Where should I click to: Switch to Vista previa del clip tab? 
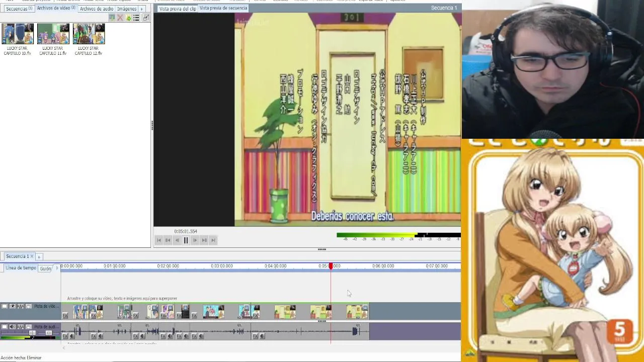pos(178,9)
